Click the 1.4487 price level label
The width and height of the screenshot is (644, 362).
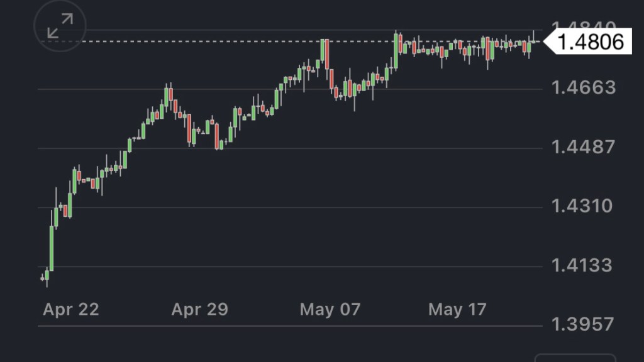[x=583, y=147]
